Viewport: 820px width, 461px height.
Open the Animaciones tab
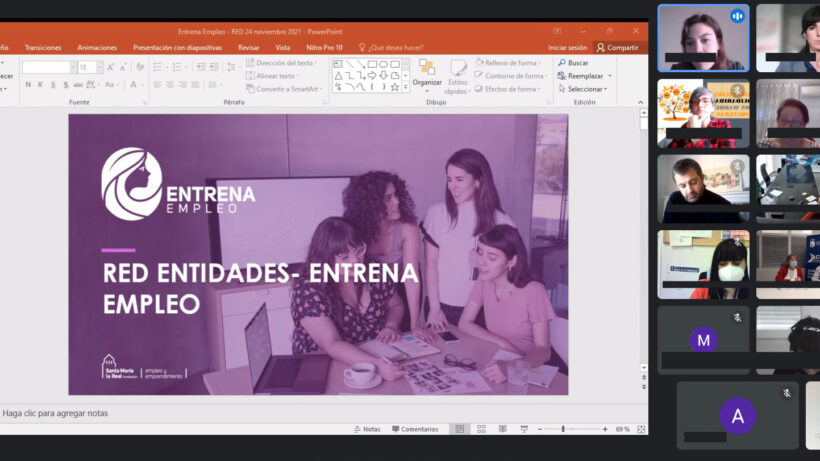[x=97, y=48]
